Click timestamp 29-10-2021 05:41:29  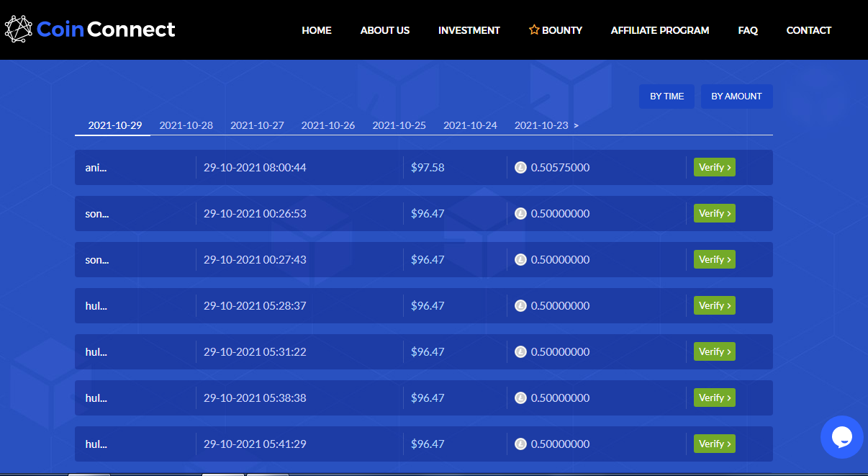(255, 444)
